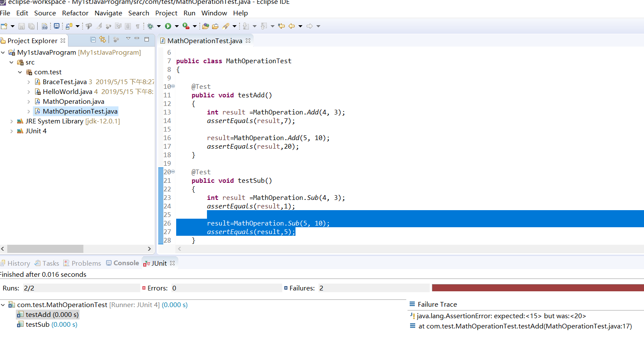Open the Run dropdown arrow

[177, 26]
